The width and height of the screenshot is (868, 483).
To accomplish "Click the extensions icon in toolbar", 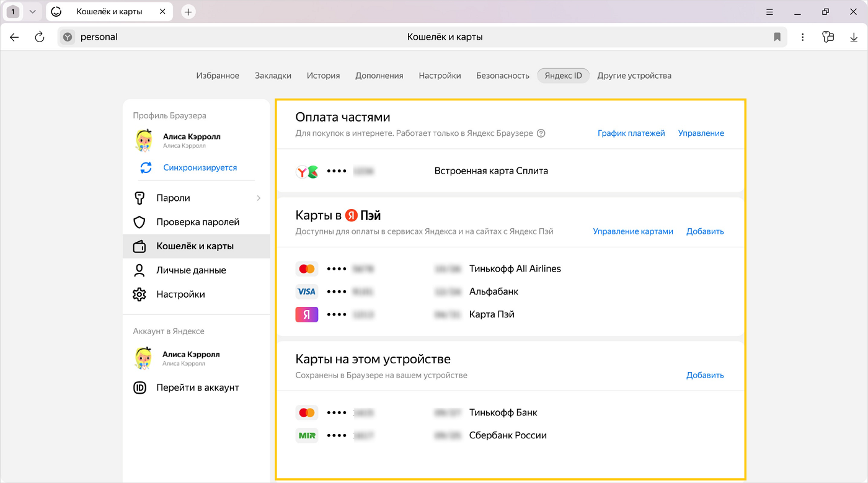I will [x=828, y=37].
